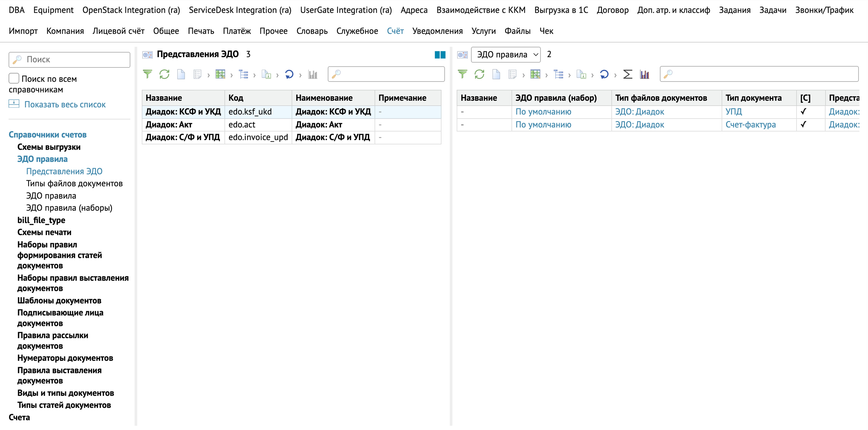Expand chevron after tree icon in Представления ЭДО toolbar
868x430 pixels.
pyautogui.click(x=254, y=75)
